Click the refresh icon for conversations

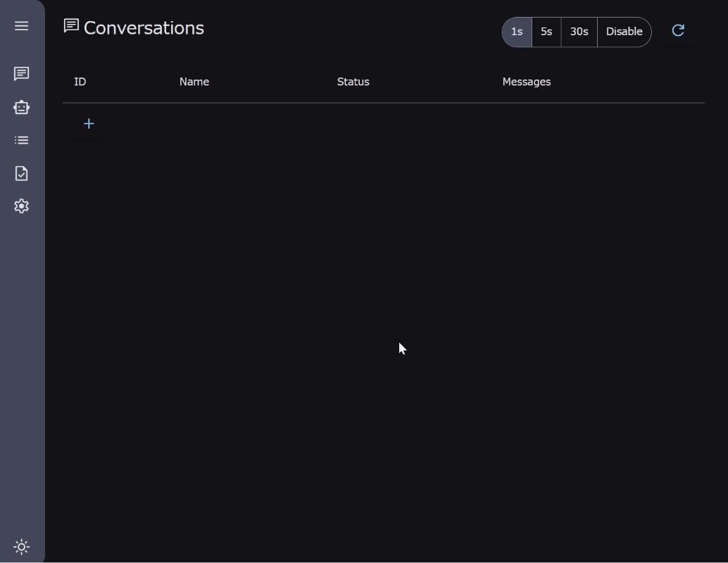(678, 31)
